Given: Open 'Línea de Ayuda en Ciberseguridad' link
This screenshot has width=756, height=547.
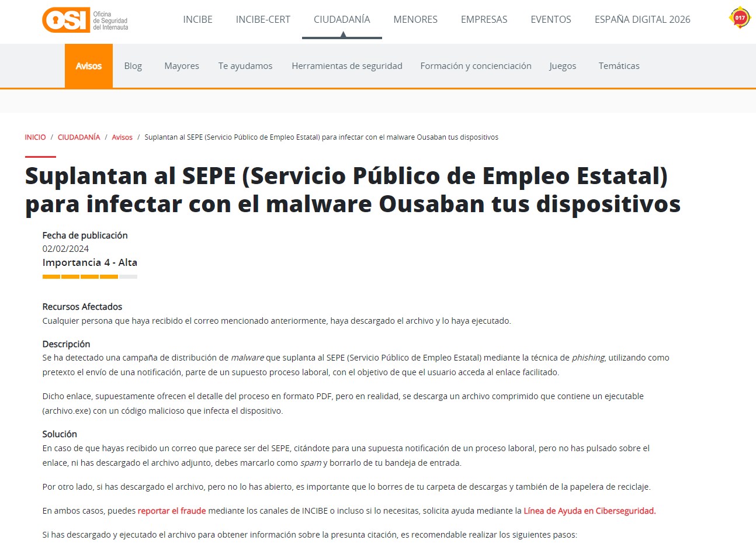Looking at the screenshot, I should click(x=589, y=511).
